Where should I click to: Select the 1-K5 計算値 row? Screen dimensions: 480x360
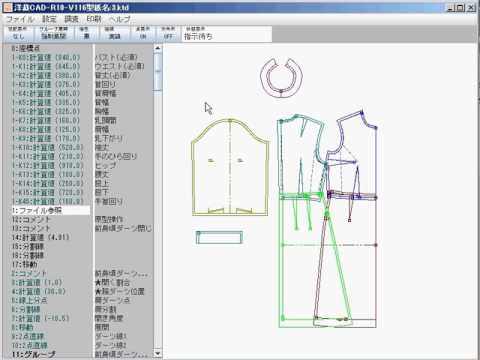coord(46,103)
